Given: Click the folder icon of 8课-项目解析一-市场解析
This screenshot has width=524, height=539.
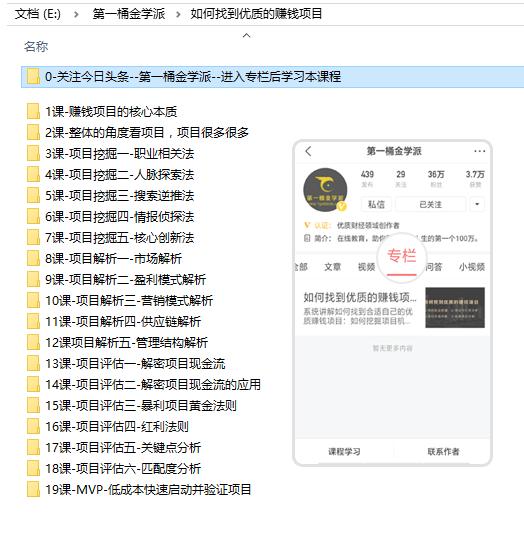Looking at the screenshot, I should pyautogui.click(x=33, y=258).
